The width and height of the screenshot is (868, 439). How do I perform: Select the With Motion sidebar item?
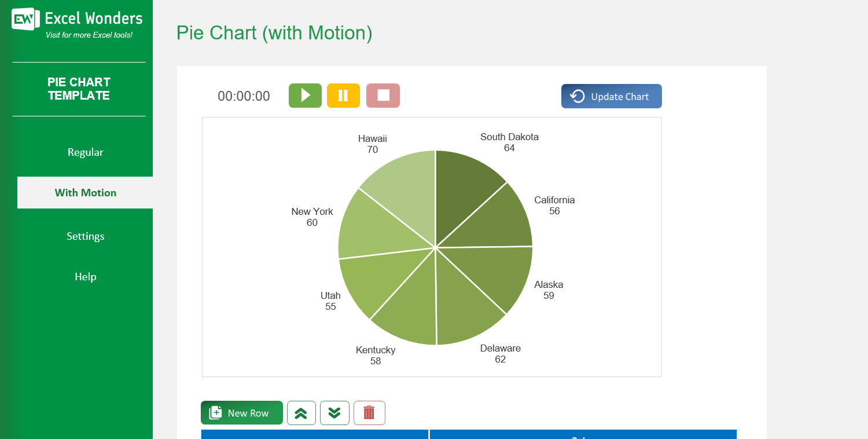pyautogui.click(x=85, y=192)
